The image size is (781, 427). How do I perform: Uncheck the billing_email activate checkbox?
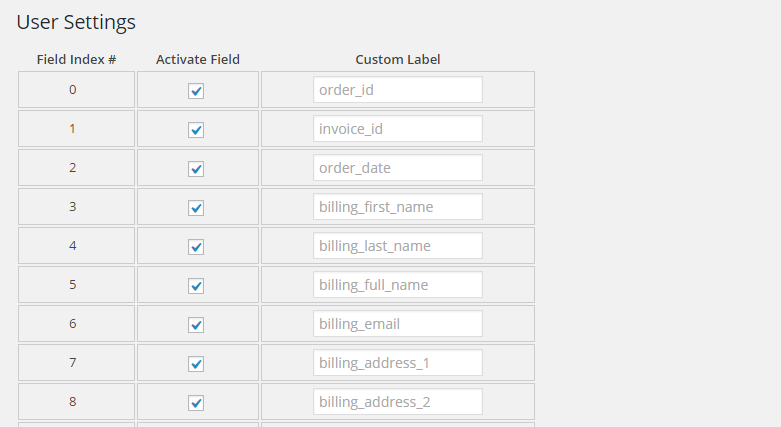[x=196, y=325]
